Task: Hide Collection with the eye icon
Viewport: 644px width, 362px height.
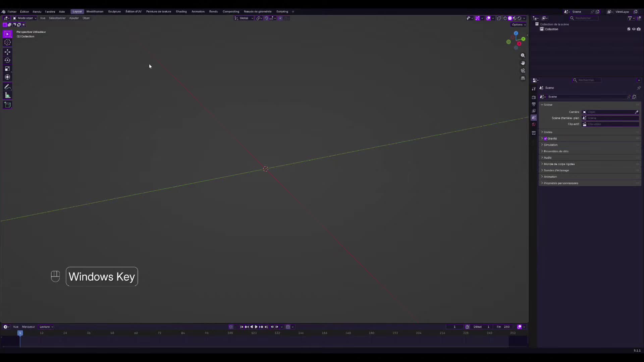Action: (x=634, y=29)
